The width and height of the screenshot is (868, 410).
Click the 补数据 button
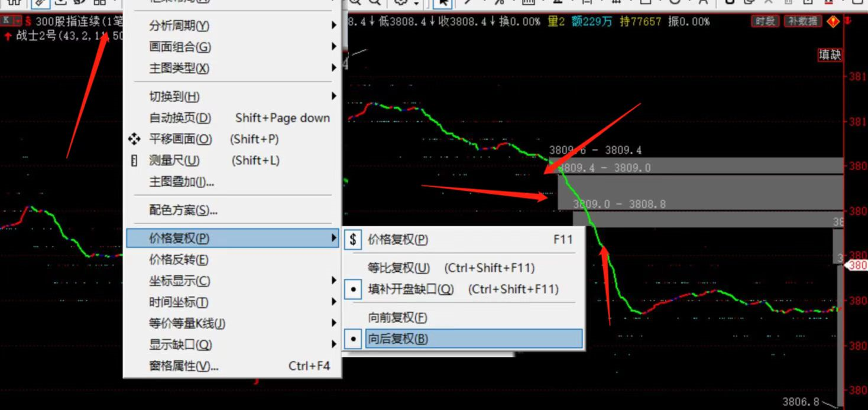[803, 21]
